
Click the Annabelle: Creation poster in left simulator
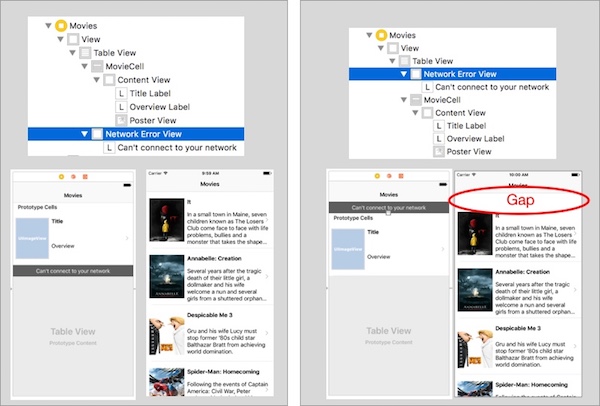click(x=166, y=276)
